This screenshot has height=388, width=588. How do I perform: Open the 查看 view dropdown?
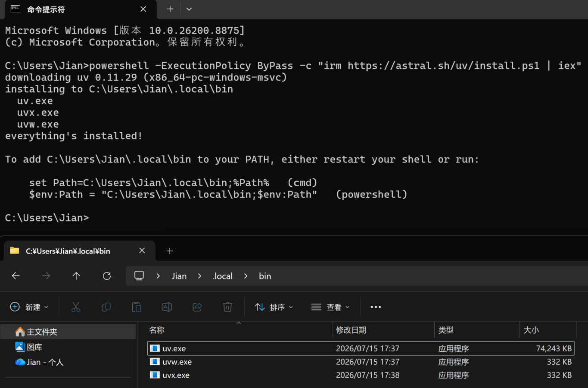(x=330, y=307)
